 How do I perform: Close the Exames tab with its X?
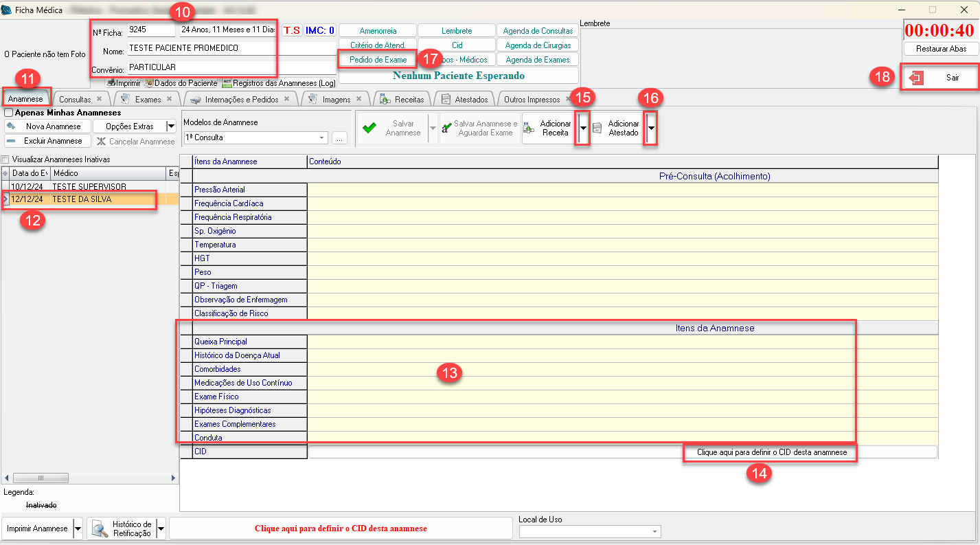170,99
